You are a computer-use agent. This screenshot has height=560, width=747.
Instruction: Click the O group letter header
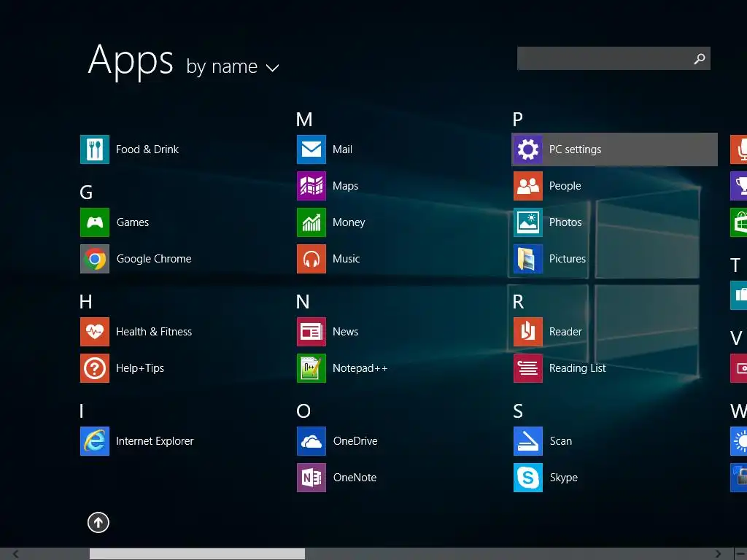[303, 411]
